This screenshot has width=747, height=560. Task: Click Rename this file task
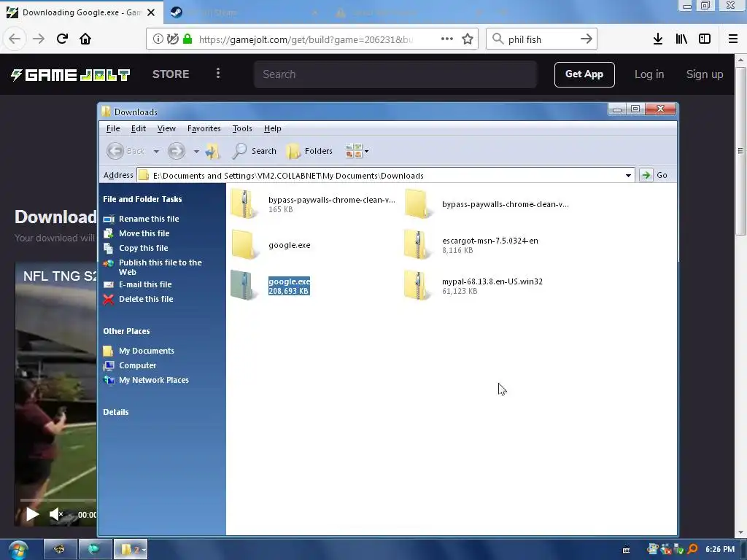[x=149, y=219]
